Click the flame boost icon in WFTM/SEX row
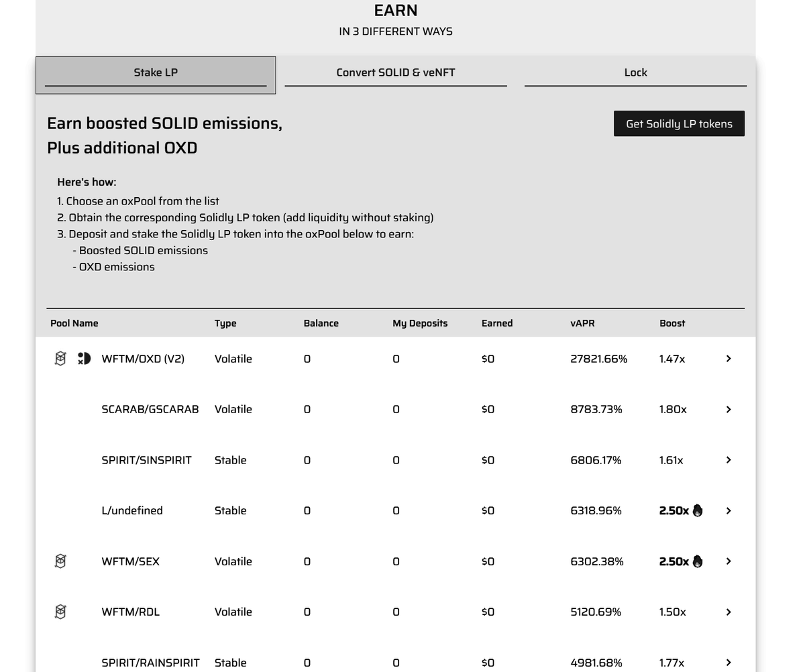The height and width of the screenshot is (672, 805). coord(698,561)
